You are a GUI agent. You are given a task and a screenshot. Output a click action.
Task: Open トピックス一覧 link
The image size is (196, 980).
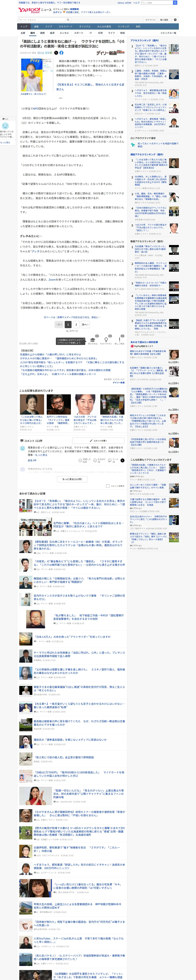pyautogui.click(x=168, y=33)
